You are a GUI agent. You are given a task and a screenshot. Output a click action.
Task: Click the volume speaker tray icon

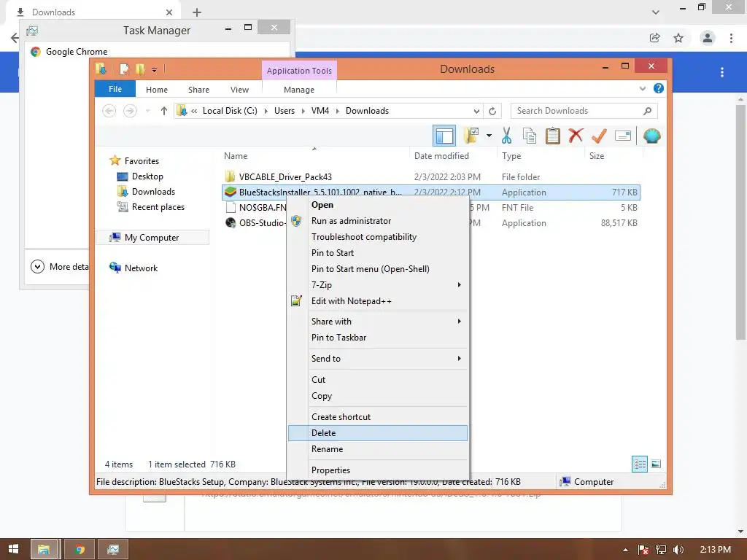(x=678, y=550)
